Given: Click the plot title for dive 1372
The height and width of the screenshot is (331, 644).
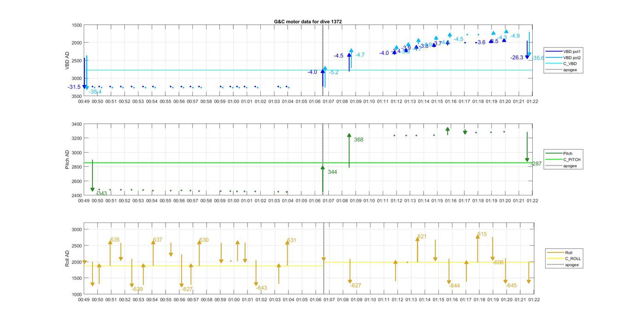Looking at the screenshot, I should coord(308,22).
